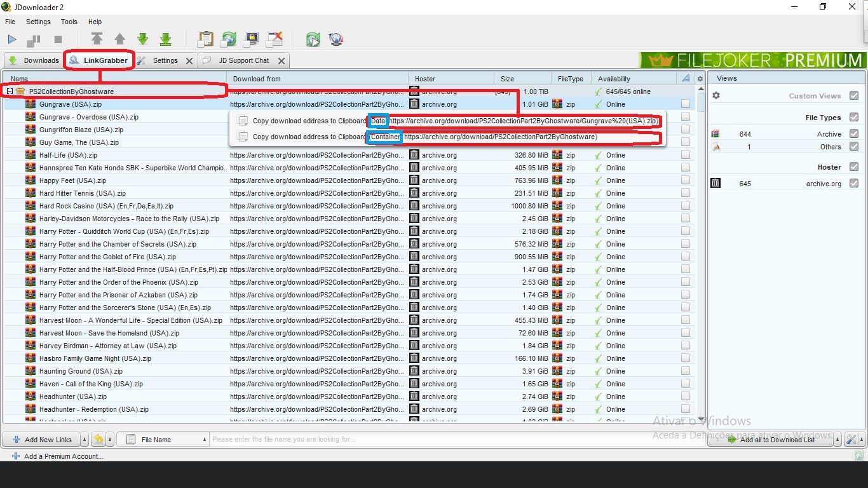Close the JD Support Chat tab

[x=281, y=61]
